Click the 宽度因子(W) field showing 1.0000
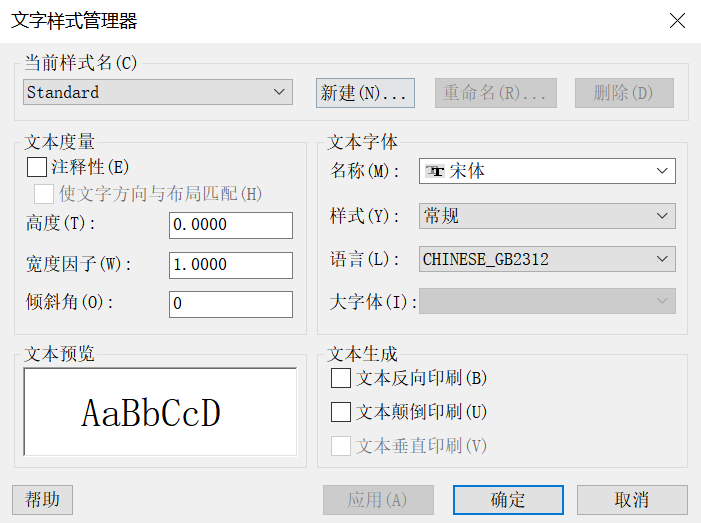 pyautogui.click(x=231, y=265)
